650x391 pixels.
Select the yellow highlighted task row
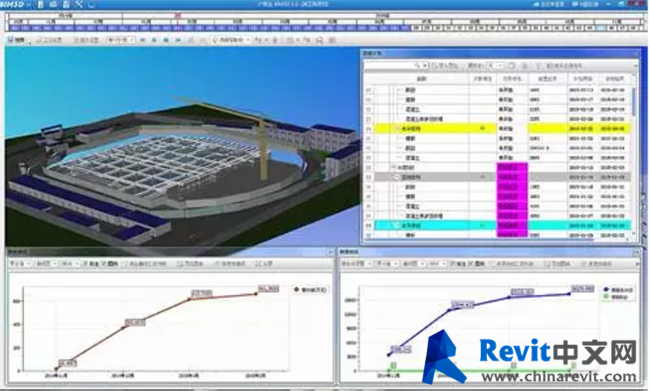pos(502,129)
